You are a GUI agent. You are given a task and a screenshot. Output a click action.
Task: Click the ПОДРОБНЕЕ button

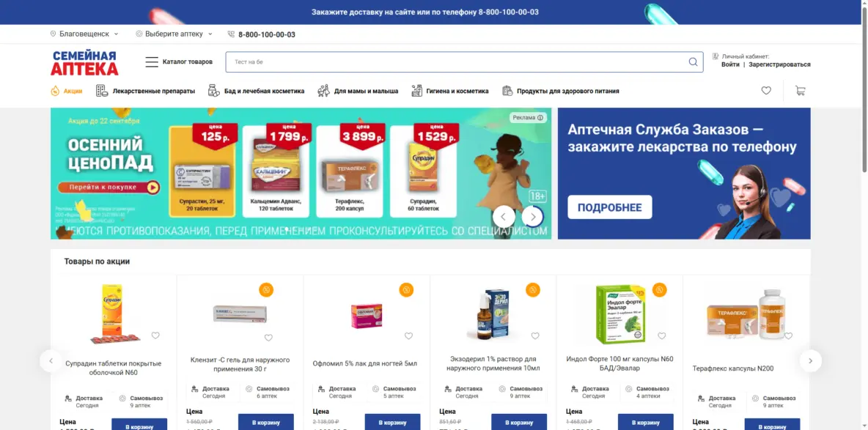(x=609, y=207)
